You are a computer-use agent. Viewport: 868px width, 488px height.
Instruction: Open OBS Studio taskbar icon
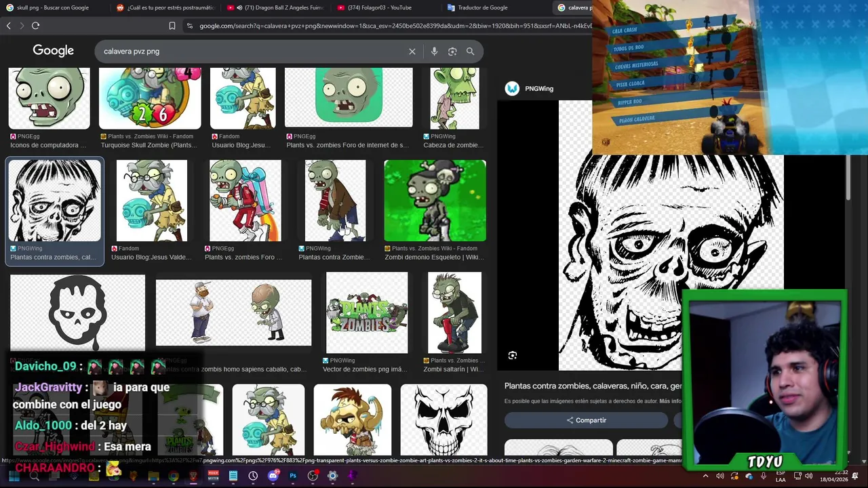[x=313, y=476]
